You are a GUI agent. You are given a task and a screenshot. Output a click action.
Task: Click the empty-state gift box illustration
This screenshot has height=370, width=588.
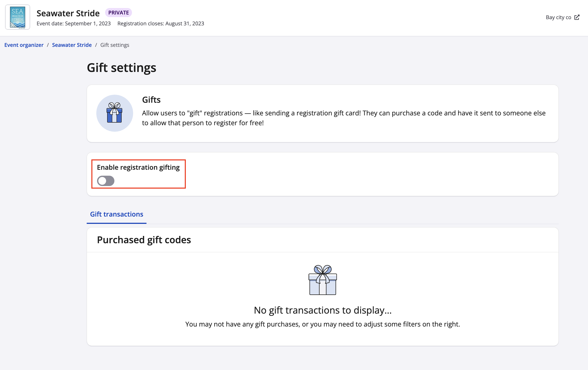[322, 280]
